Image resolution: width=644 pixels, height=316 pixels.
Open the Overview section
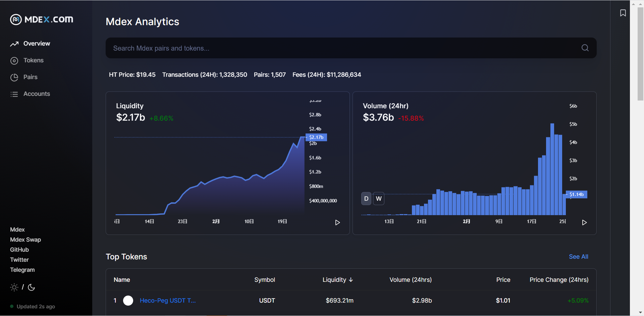coord(37,44)
